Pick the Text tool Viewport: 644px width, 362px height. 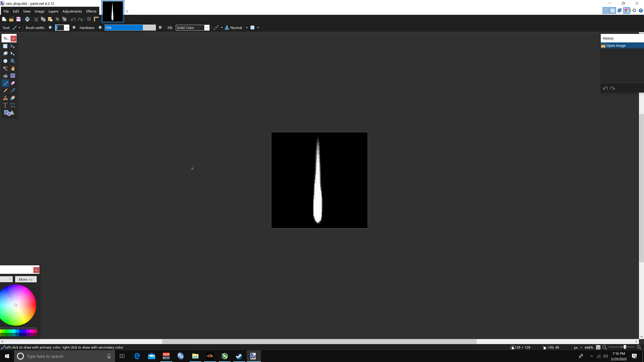[5, 105]
